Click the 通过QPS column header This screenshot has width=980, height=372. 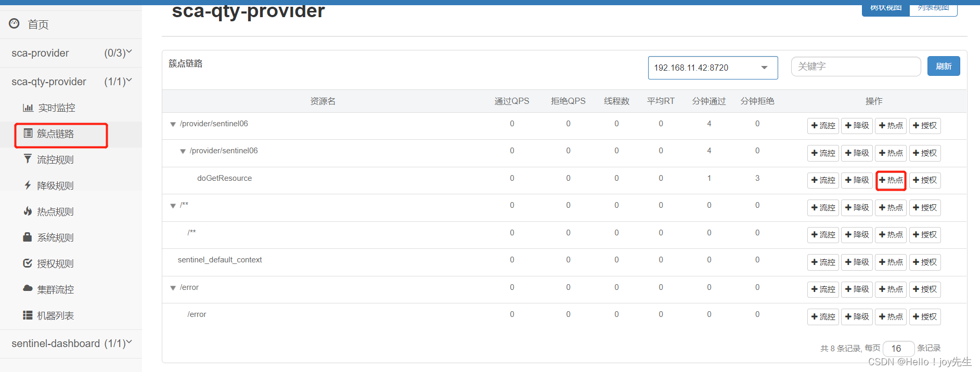(x=512, y=101)
